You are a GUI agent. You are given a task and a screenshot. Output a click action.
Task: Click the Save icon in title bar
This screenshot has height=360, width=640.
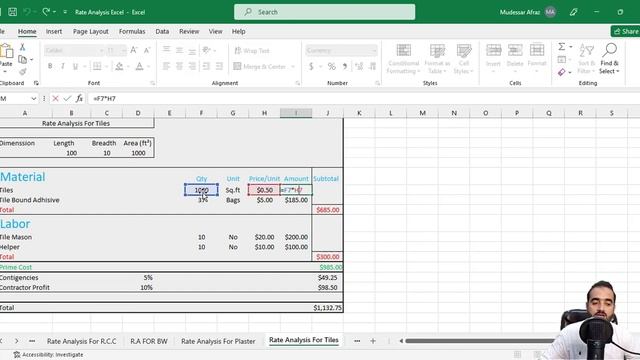[13, 12]
